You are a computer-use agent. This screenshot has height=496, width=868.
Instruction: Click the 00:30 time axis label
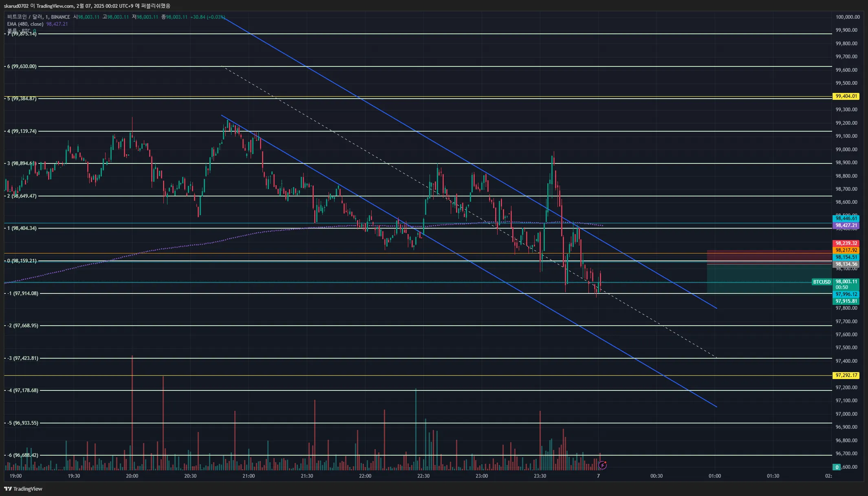[657, 476]
